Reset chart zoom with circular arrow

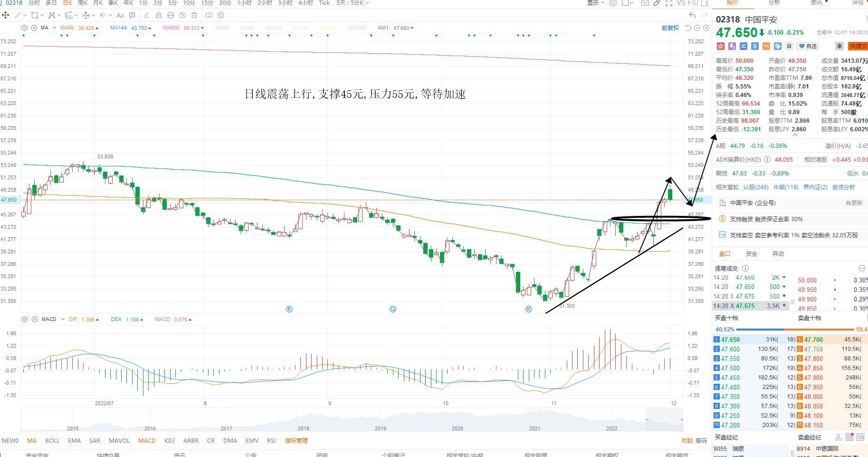[688, 28]
